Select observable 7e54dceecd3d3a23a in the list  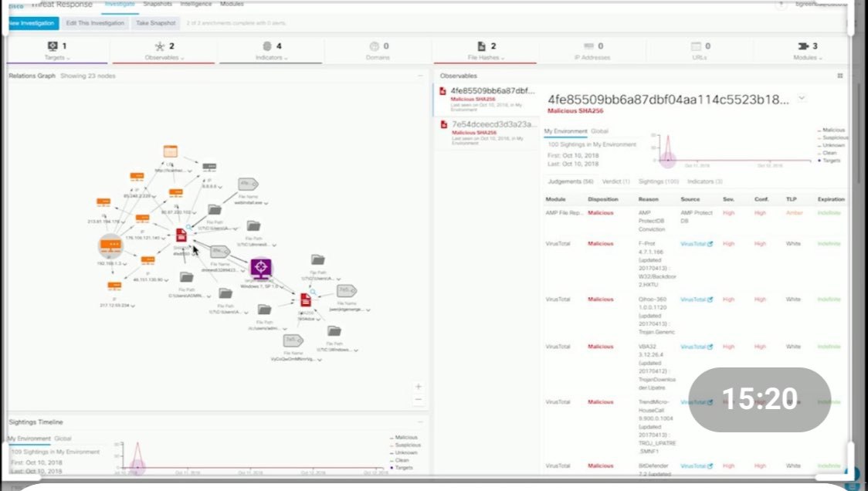pos(486,133)
